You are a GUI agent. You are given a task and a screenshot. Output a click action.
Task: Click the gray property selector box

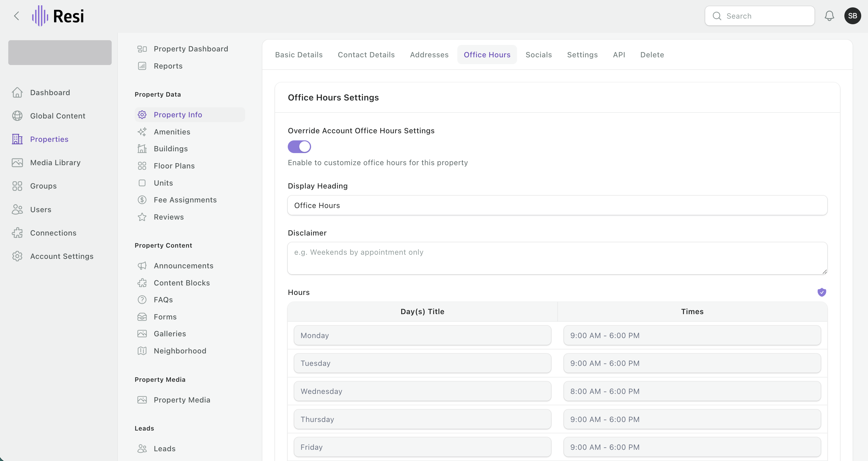click(60, 53)
